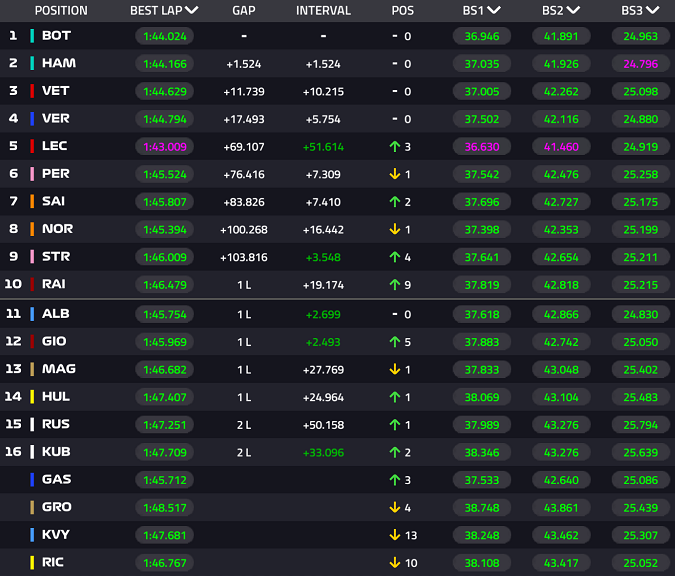Click the GAP column header

pos(243,11)
